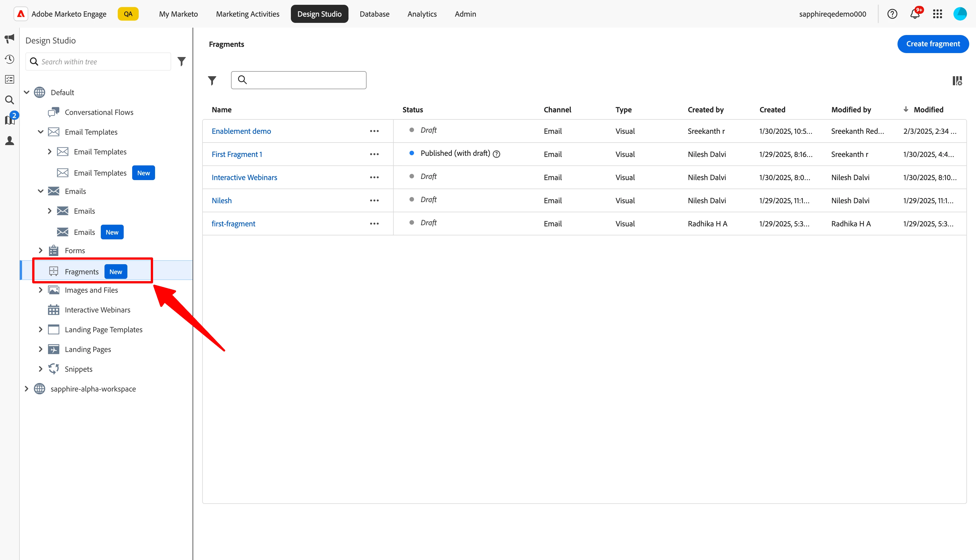The image size is (976, 560).
Task: Click the megaphone icon in left rail
Action: coord(10,38)
